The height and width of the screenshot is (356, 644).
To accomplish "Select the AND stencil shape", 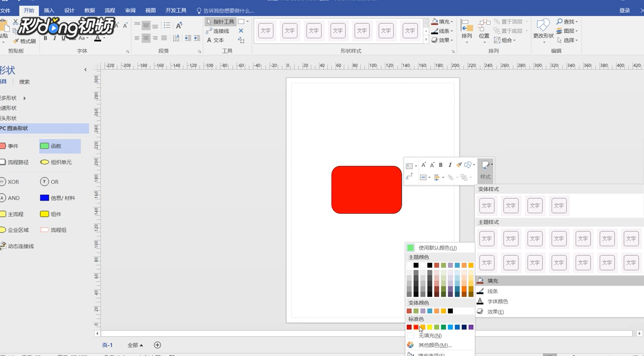I will coord(9,198).
